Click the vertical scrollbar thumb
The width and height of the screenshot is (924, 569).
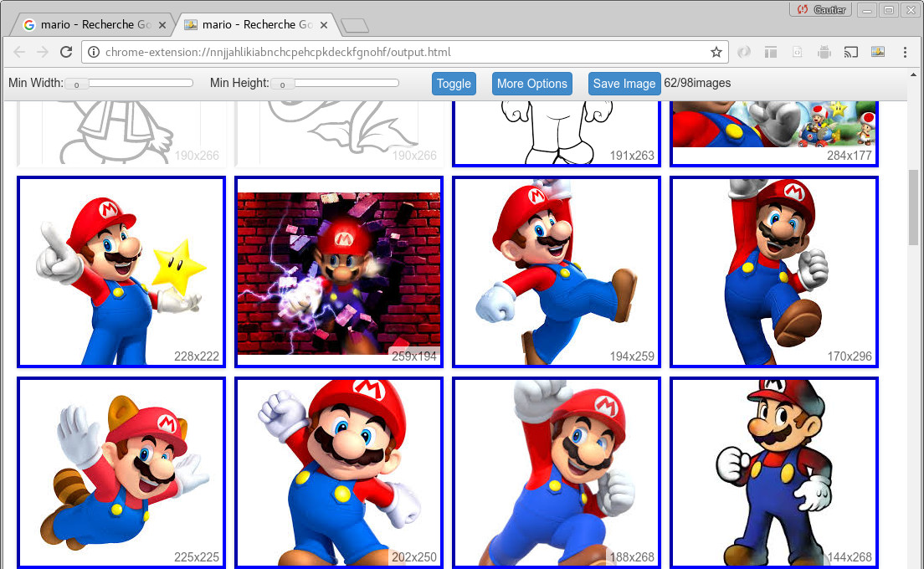(x=913, y=207)
